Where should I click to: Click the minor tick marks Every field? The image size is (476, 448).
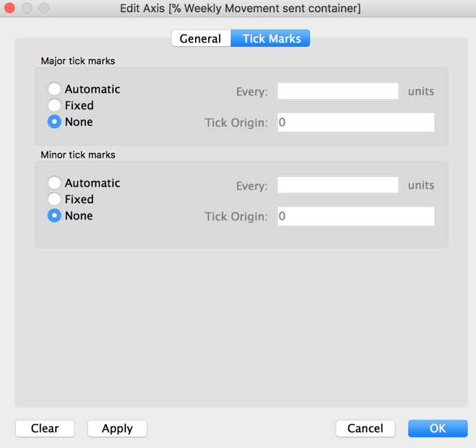tap(338, 184)
